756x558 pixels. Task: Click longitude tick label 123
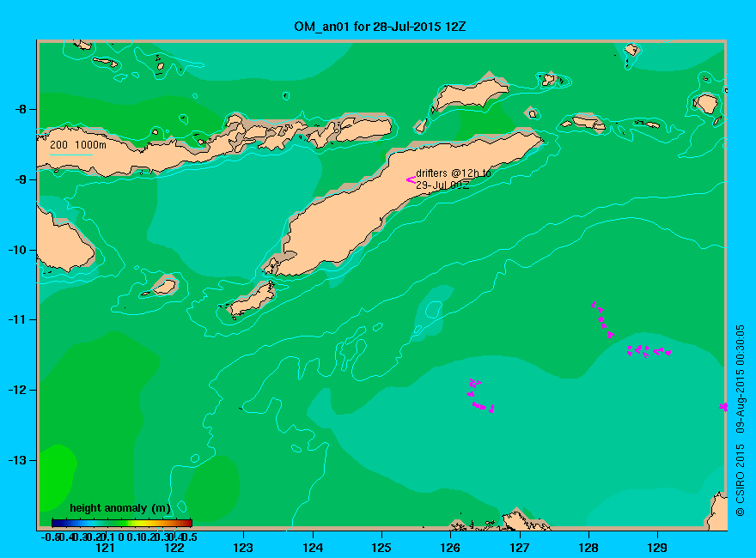click(x=243, y=548)
